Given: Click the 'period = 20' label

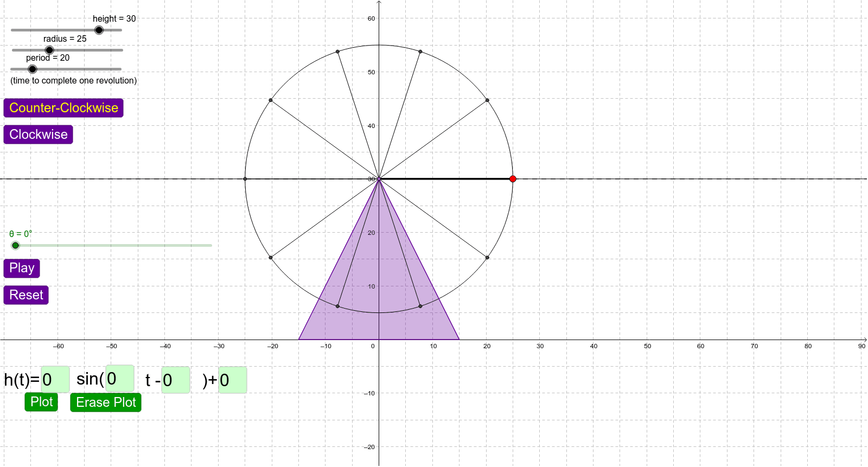Looking at the screenshot, I should 48,58.
